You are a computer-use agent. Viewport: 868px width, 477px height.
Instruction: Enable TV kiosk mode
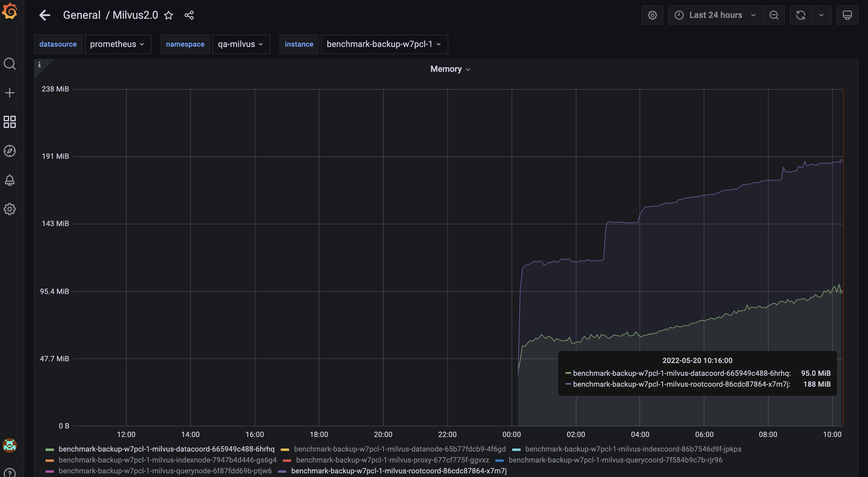click(x=847, y=15)
